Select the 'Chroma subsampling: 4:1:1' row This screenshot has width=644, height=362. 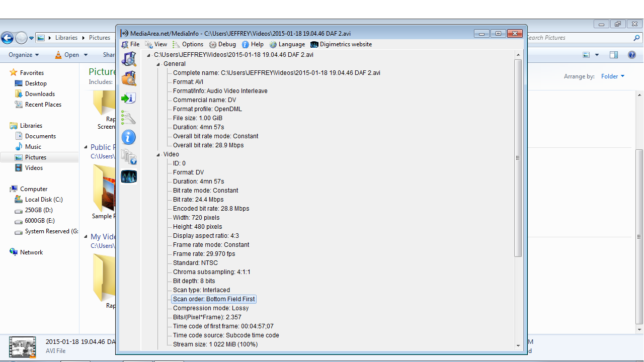(211, 272)
